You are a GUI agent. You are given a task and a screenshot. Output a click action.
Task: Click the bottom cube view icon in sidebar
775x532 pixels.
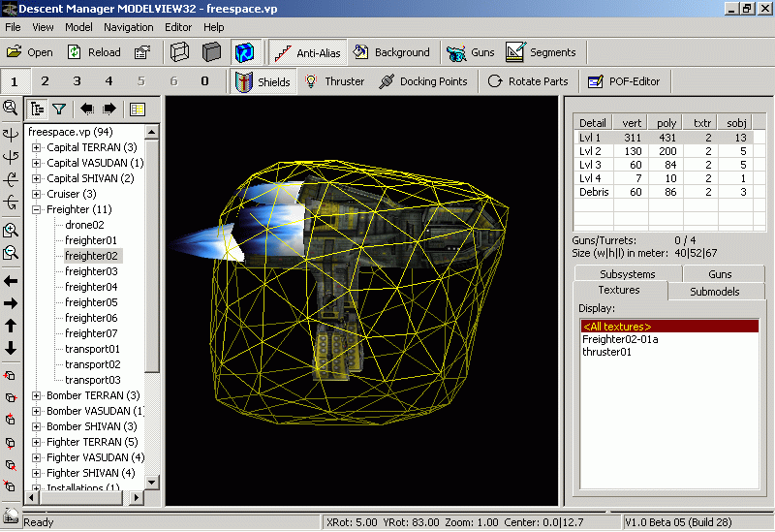coord(11,486)
